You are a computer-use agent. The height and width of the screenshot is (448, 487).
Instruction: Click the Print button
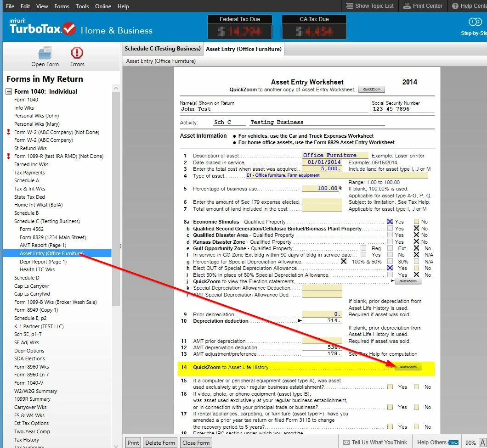(x=133, y=443)
